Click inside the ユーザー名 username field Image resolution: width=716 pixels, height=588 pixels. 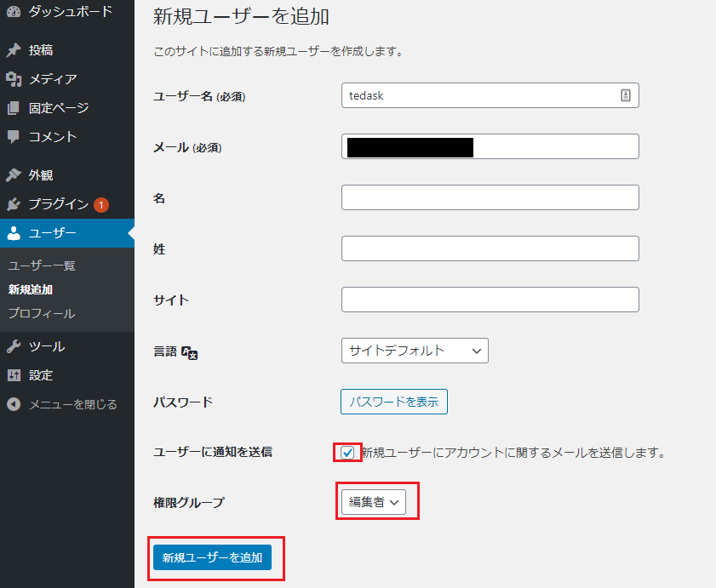tap(490, 94)
